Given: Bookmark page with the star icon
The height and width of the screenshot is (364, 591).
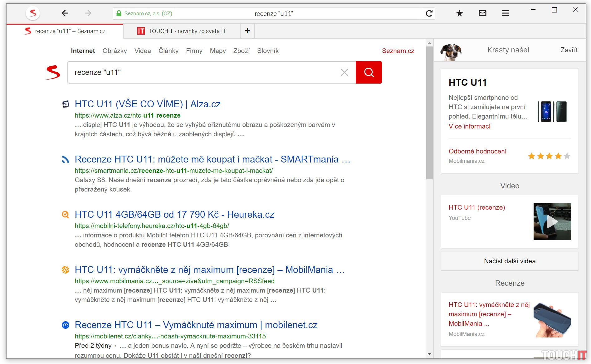Looking at the screenshot, I should point(459,13).
